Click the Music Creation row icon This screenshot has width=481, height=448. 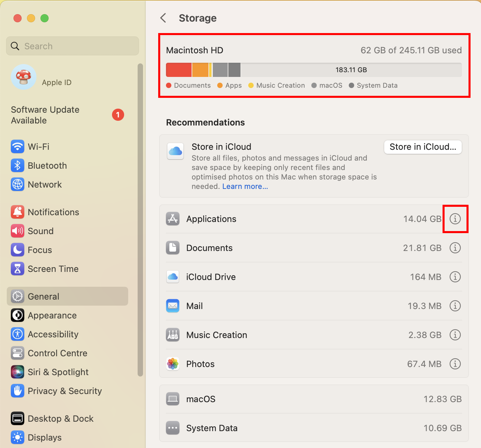tap(173, 335)
